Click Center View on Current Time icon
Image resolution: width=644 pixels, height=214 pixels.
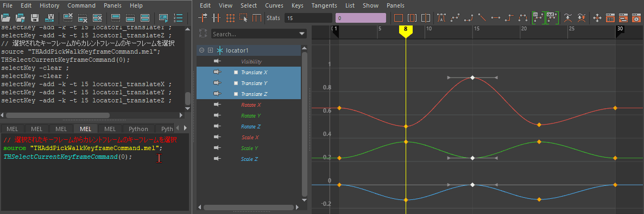point(426,18)
